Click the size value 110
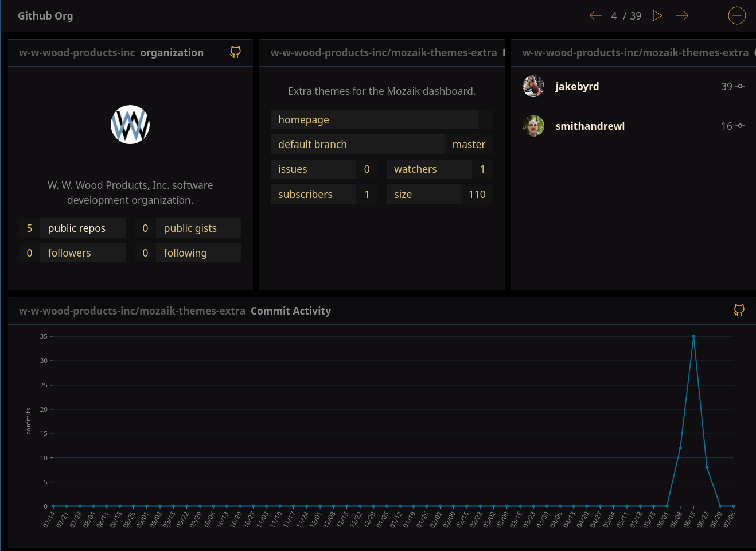Screen dimensions: 756x551 [x=477, y=194]
